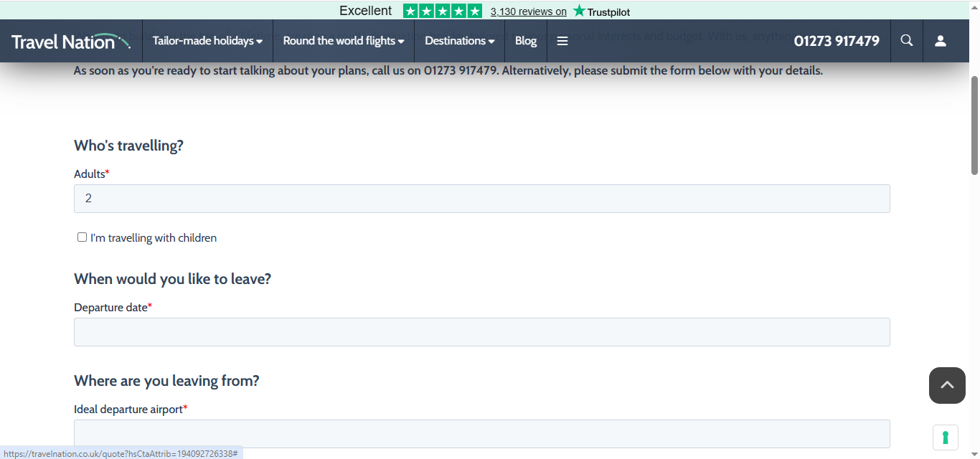Screen dimensions: 980x459
Task: Enable I'm travelling with children checkbox
Action: click(x=82, y=237)
